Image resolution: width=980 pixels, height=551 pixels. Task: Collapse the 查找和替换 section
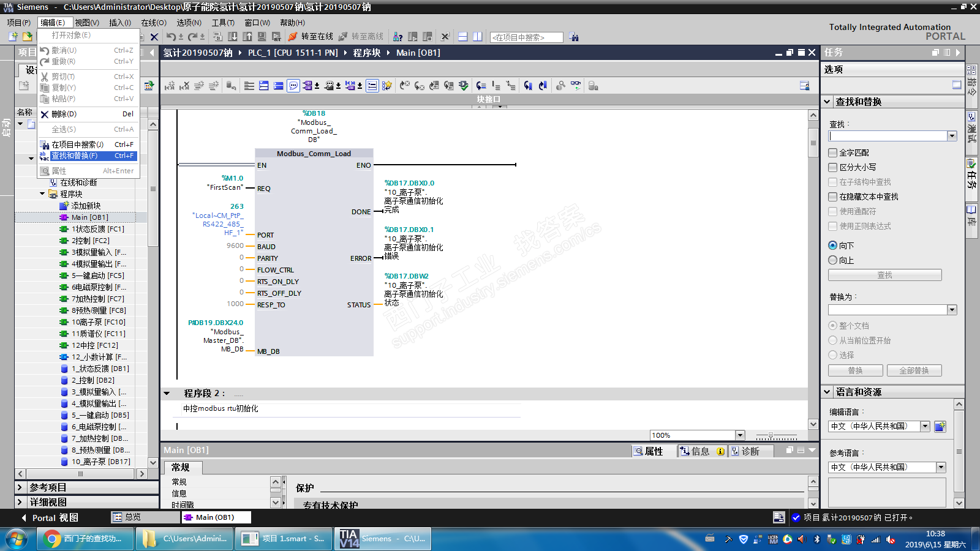(827, 102)
